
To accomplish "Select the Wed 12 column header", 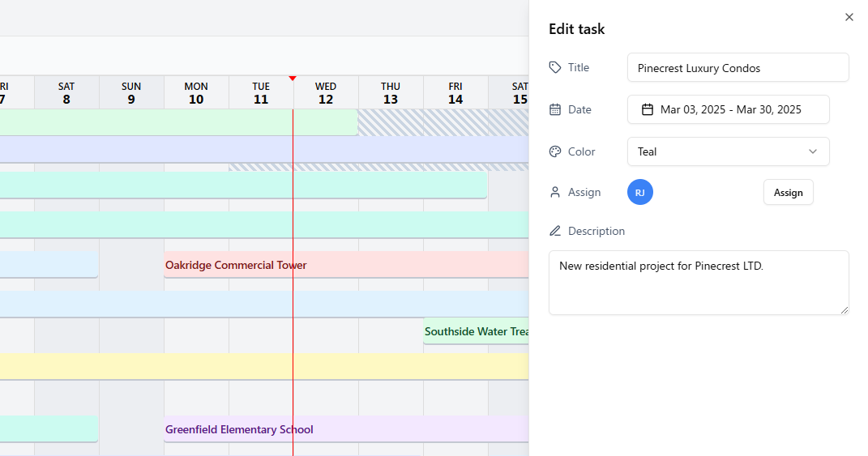I will pyautogui.click(x=326, y=92).
